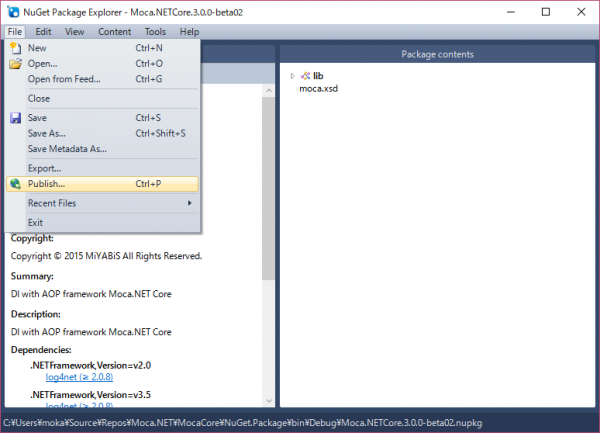Maximize the NuGet Package Explorer window
Image resolution: width=600 pixels, height=433 pixels.
click(x=546, y=12)
